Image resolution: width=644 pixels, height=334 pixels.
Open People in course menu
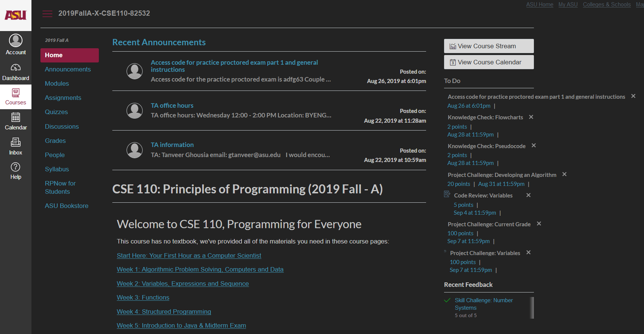[x=55, y=155]
